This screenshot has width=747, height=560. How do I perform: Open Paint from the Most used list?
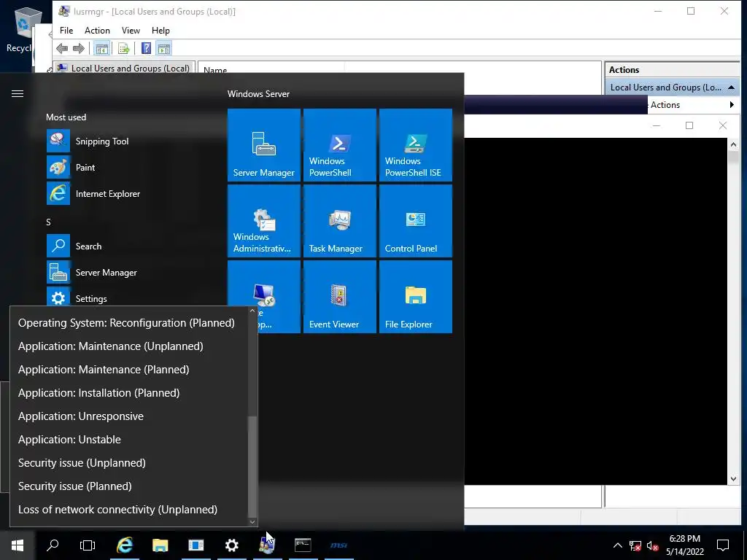click(128, 168)
